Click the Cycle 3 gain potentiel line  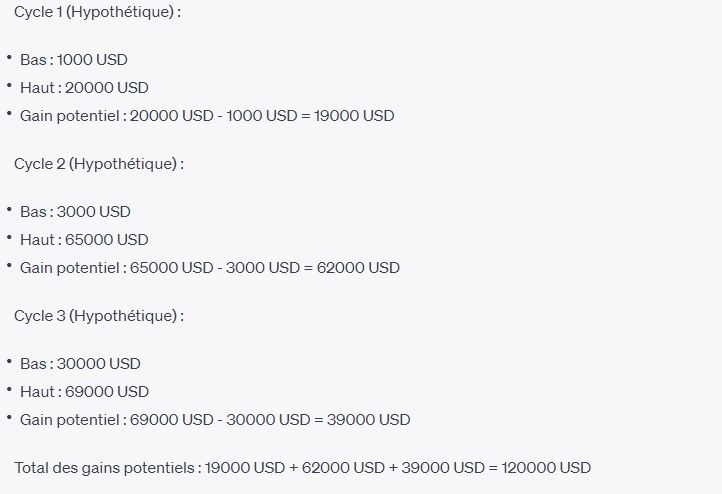click(215, 420)
